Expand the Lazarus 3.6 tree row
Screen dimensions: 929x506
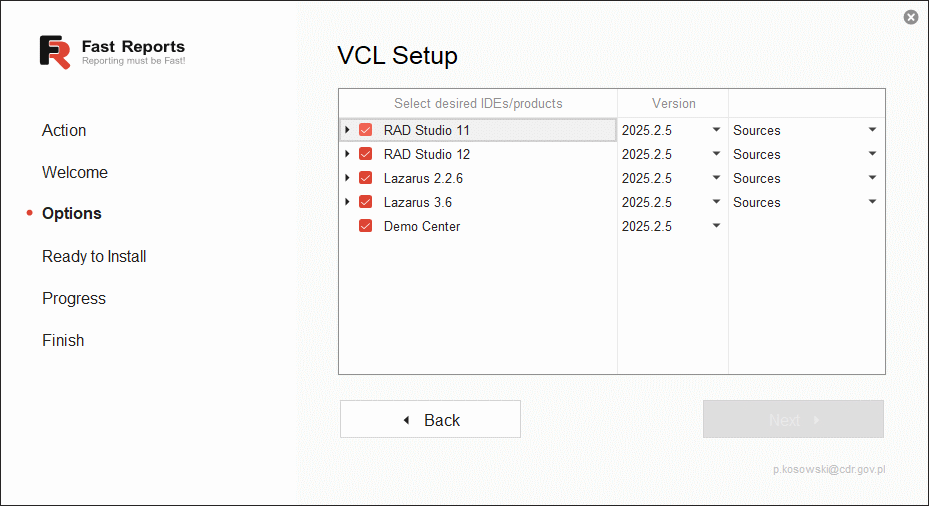point(347,202)
